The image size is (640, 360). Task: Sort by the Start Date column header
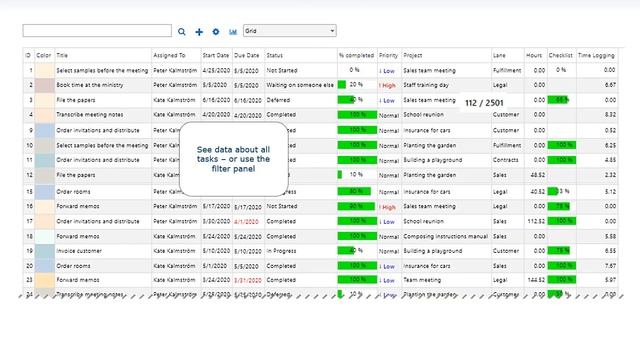[216, 55]
